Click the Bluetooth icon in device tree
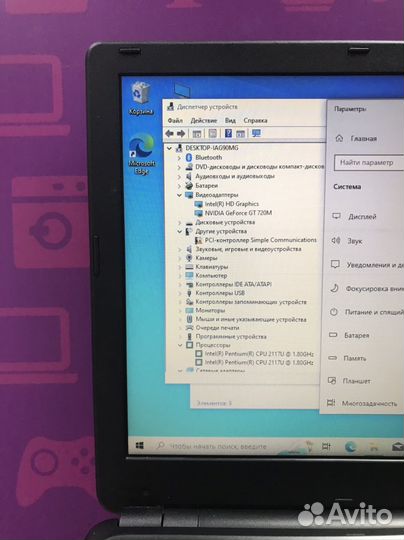This screenshot has width=404, height=540. point(188,158)
